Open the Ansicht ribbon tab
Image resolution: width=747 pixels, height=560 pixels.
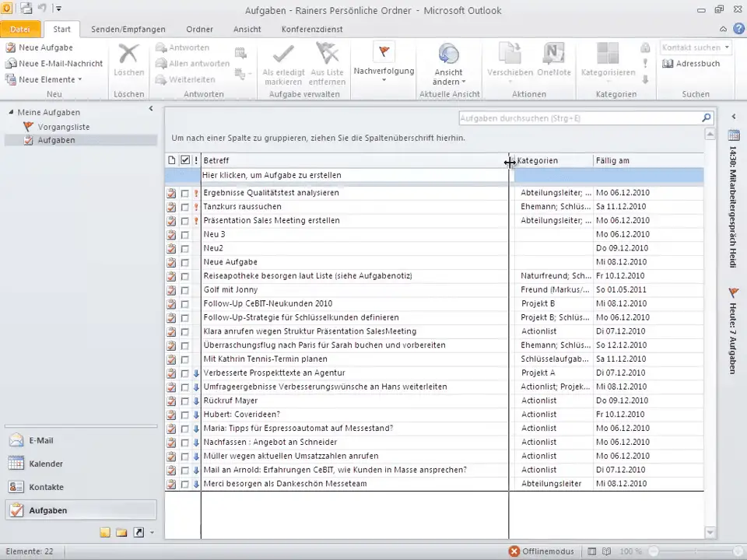247,30
